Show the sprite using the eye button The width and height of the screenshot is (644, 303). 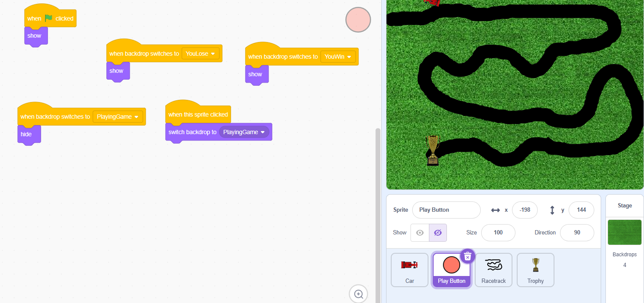coord(420,233)
